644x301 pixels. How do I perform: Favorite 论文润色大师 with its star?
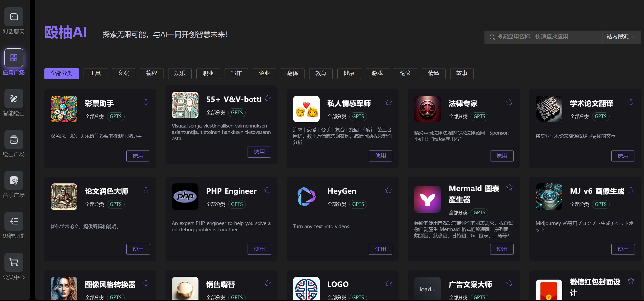point(146,190)
